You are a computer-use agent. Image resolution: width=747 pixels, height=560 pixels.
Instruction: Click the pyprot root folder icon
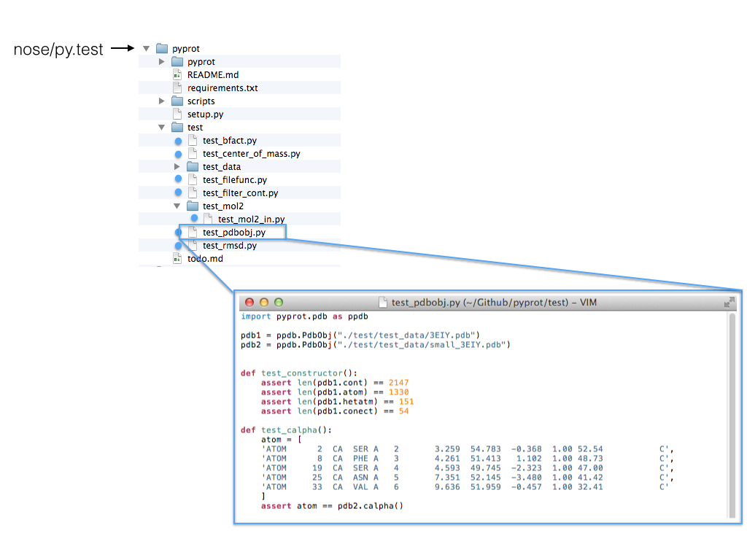click(x=162, y=48)
